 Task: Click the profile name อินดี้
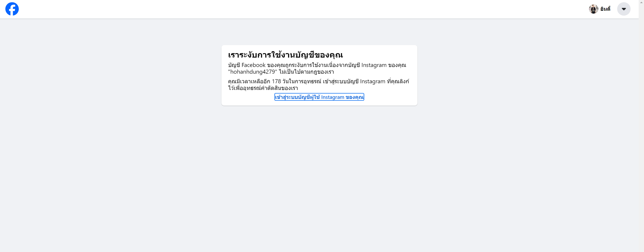point(605,9)
